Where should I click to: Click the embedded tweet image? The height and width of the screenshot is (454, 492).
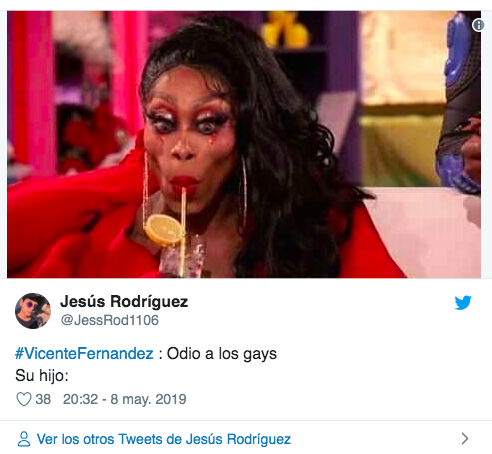point(244,144)
